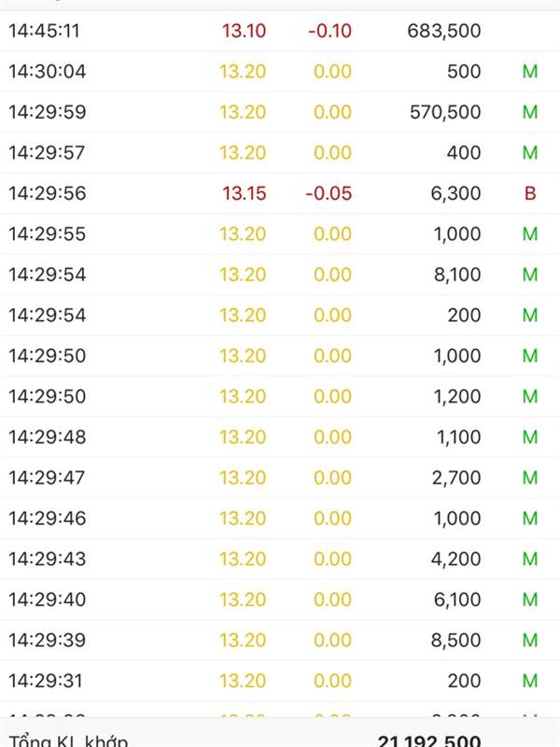
Task: Click the 8,500 volume at 14:29:39
Action: point(455,641)
